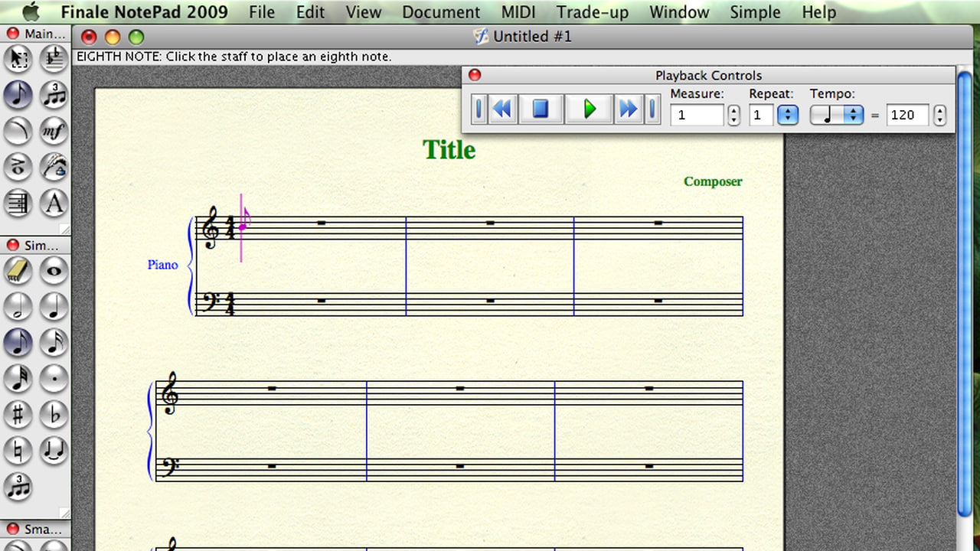Open the Apple menu
980x551 pixels.
coord(30,11)
